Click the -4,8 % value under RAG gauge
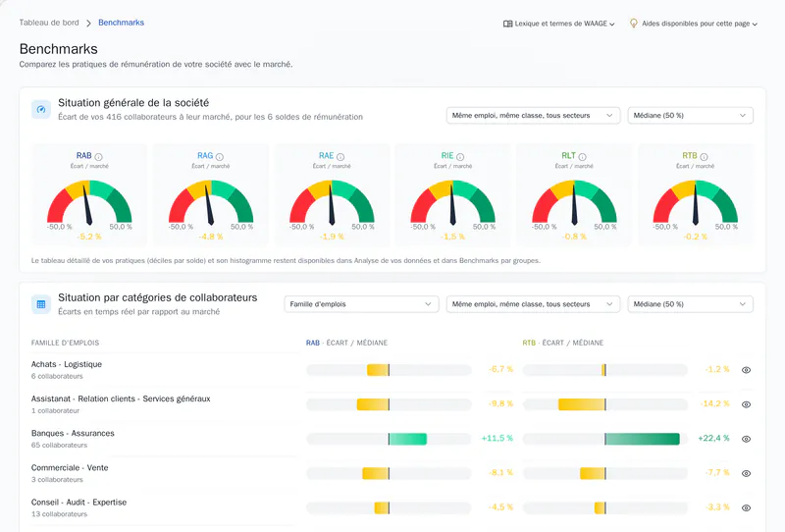 [211, 237]
